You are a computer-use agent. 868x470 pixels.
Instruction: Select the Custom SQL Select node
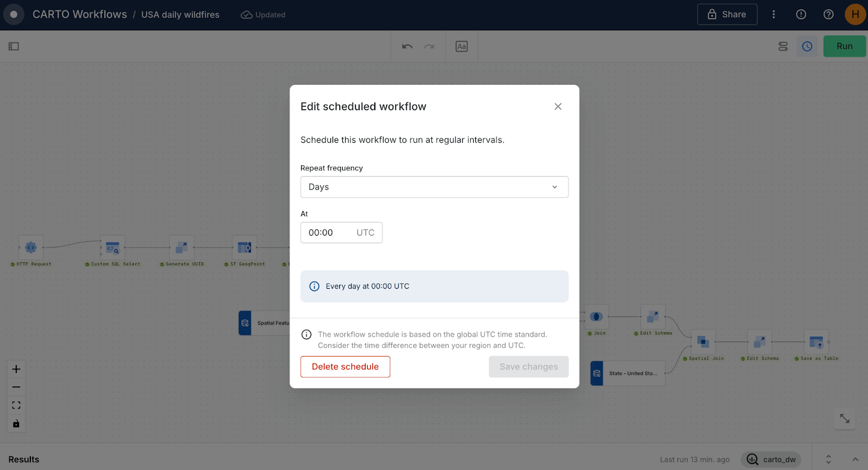coord(112,247)
